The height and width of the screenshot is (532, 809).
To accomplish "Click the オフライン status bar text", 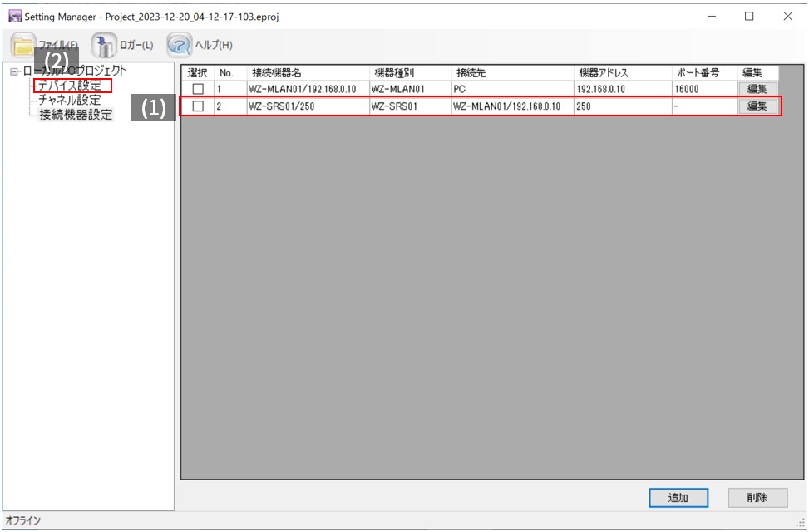I will click(x=22, y=520).
